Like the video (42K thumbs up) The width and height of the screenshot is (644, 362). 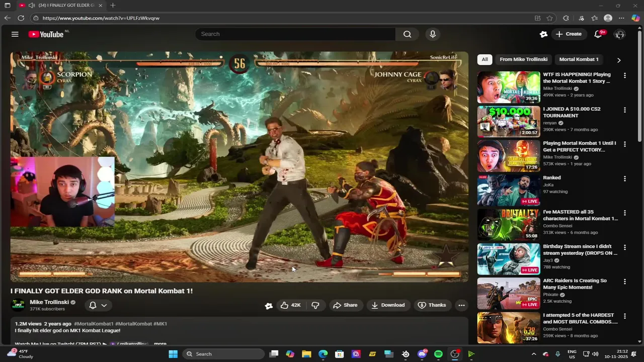point(290,305)
